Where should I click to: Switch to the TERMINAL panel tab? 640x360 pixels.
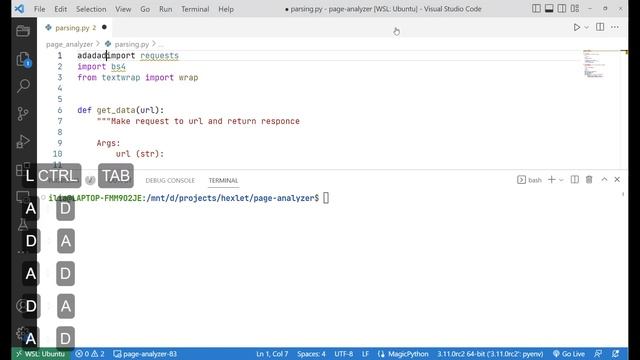click(x=223, y=180)
